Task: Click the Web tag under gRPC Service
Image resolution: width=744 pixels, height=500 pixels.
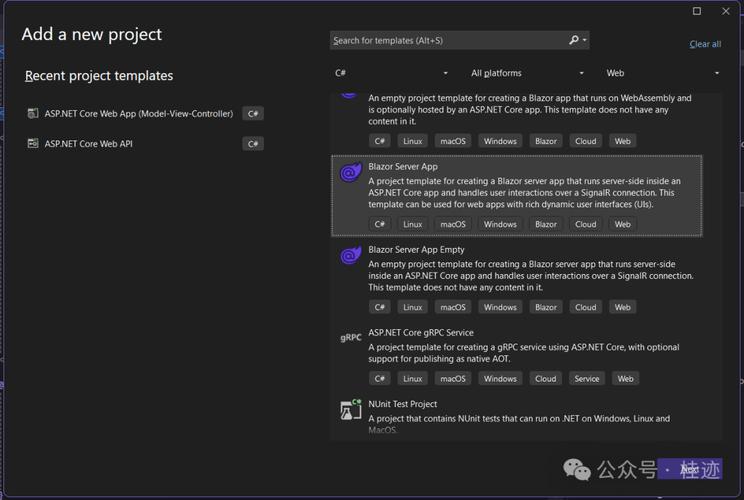Action: (625, 379)
